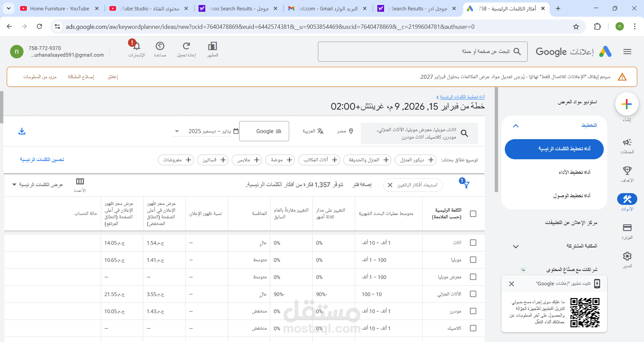Add فساتين to broaden search
Screen dimensions: 644x342
point(213,160)
